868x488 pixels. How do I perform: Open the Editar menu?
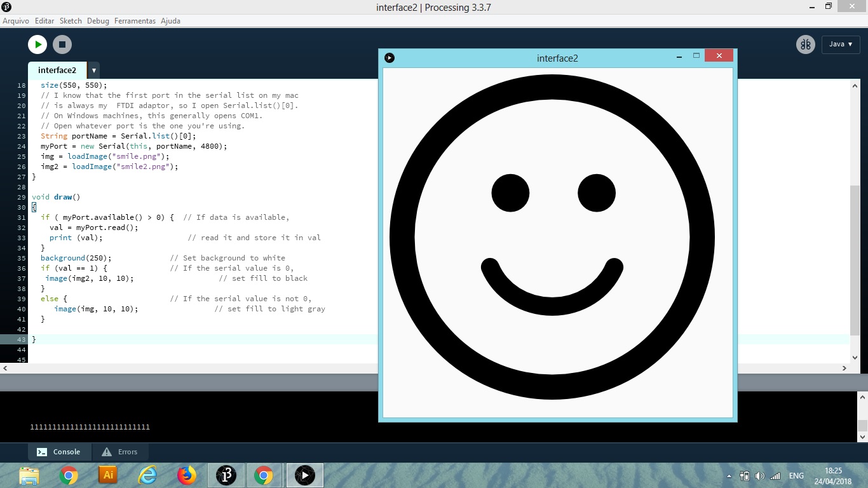coord(44,21)
